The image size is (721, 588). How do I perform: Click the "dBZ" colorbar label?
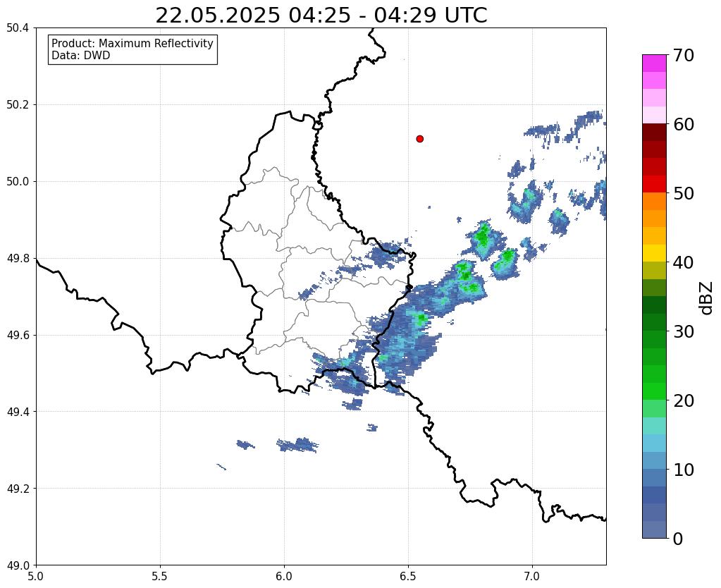coord(706,298)
